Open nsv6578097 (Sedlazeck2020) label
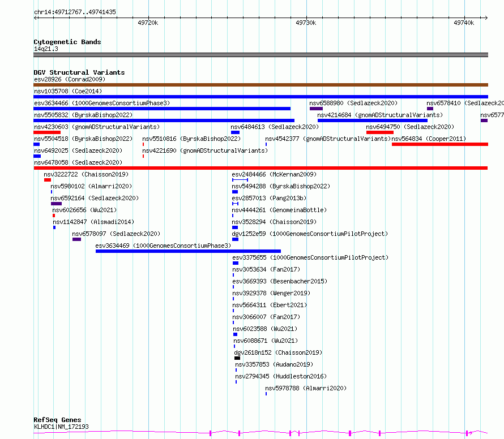This screenshot has height=439, width=504. coord(116,234)
